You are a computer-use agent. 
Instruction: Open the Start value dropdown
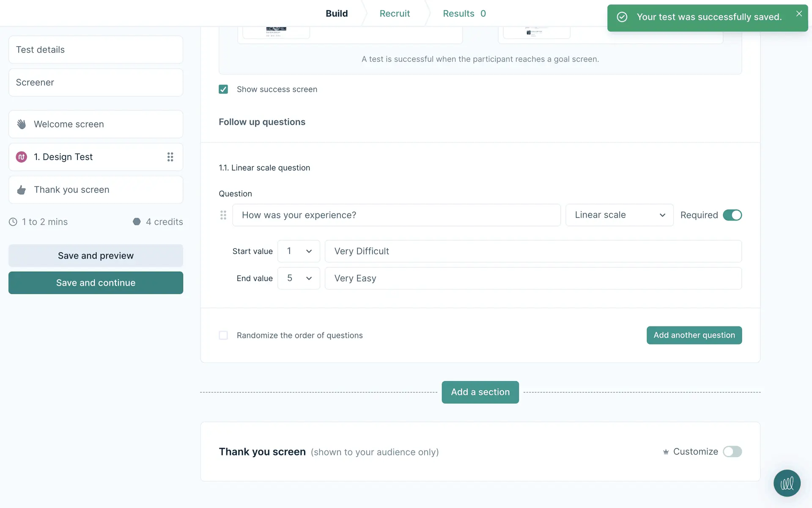point(299,251)
